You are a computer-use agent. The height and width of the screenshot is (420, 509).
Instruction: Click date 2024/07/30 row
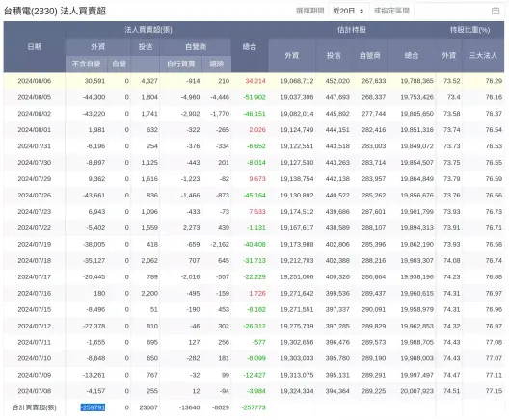(35, 163)
